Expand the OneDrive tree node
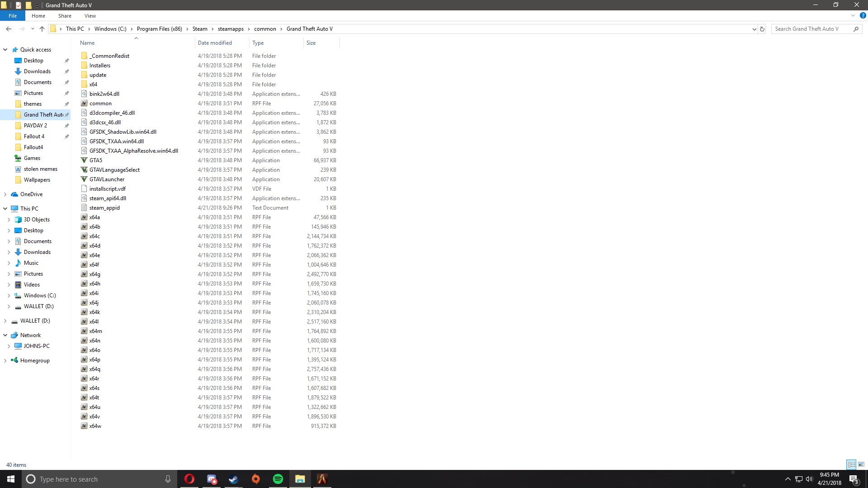Image resolution: width=868 pixels, height=488 pixels. point(5,194)
